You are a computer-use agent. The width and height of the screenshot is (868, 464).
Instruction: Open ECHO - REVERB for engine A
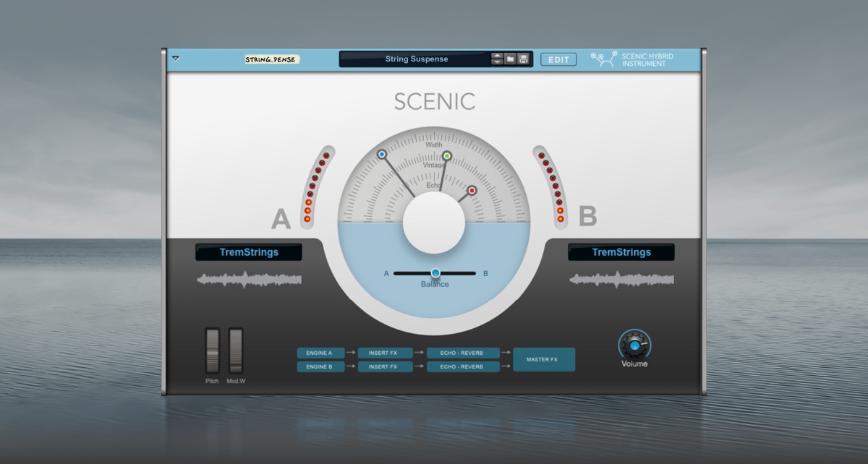463,353
